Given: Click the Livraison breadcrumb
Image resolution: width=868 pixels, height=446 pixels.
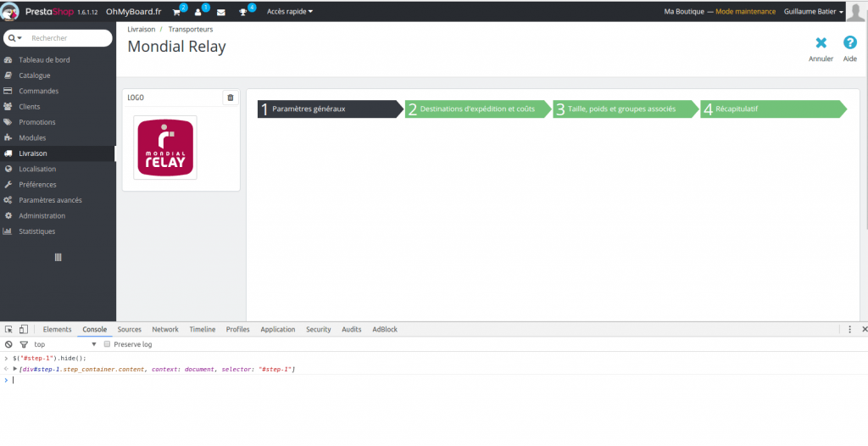Looking at the screenshot, I should point(142,30).
